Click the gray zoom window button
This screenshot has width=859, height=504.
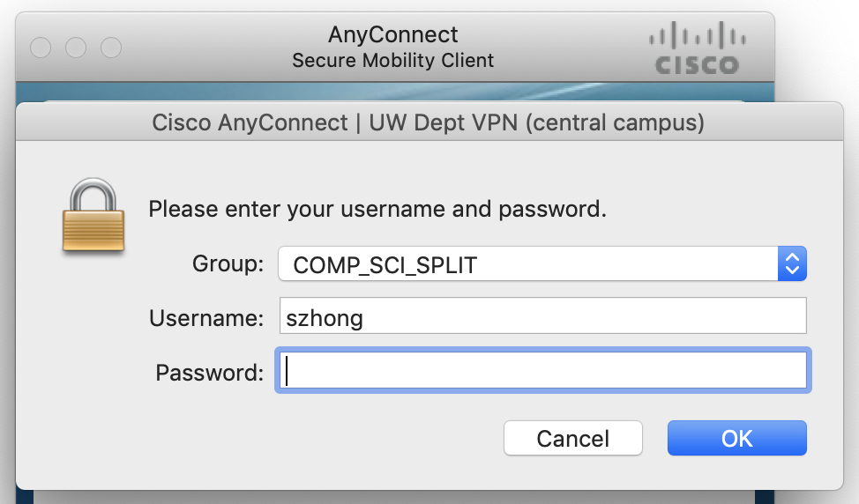(111, 48)
